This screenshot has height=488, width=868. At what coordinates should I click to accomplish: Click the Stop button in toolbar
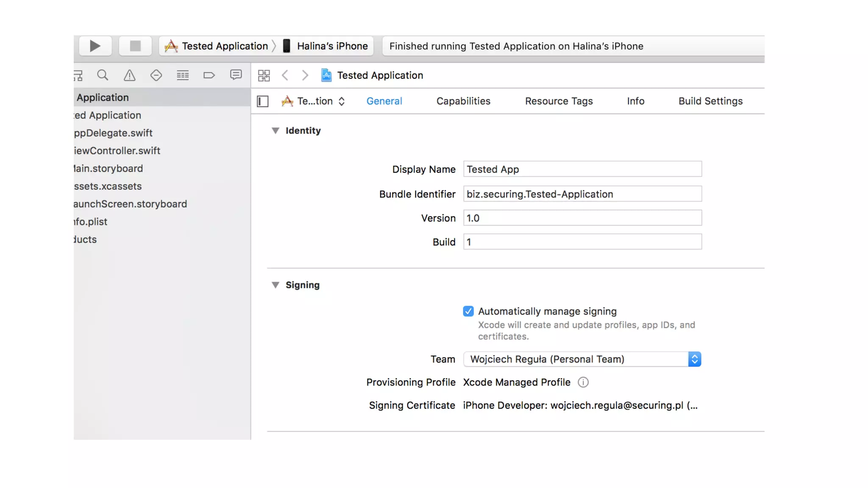[x=135, y=46]
